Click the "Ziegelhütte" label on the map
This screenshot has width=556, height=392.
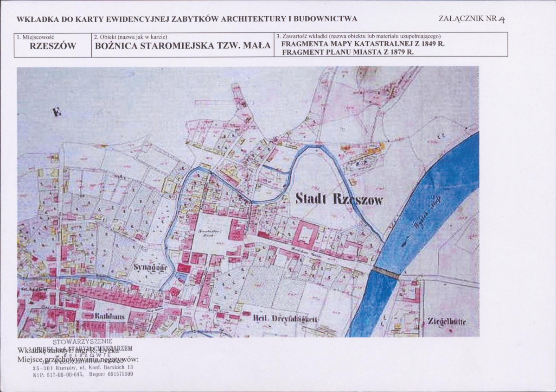447,321
